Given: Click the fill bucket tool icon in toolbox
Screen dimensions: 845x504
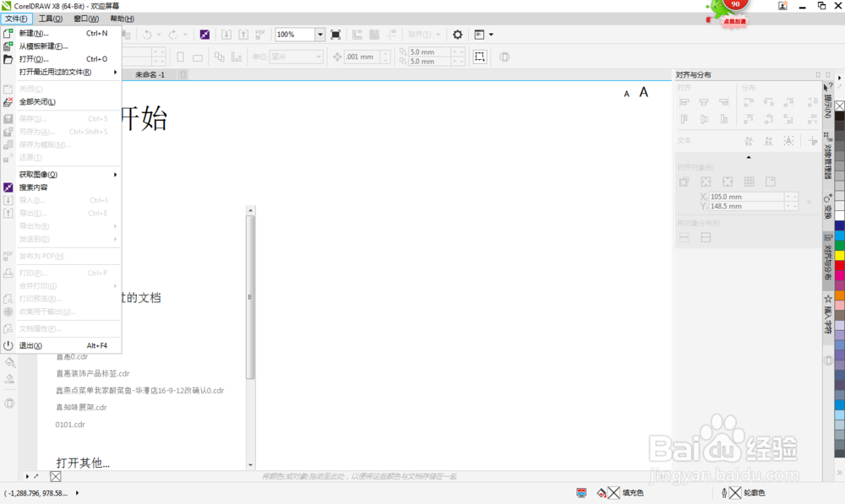Looking at the screenshot, I should point(9,362).
